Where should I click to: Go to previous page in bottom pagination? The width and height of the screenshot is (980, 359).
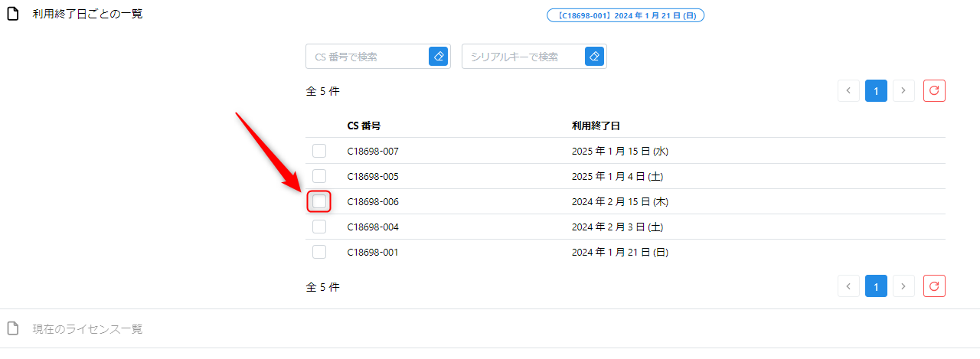click(848, 286)
